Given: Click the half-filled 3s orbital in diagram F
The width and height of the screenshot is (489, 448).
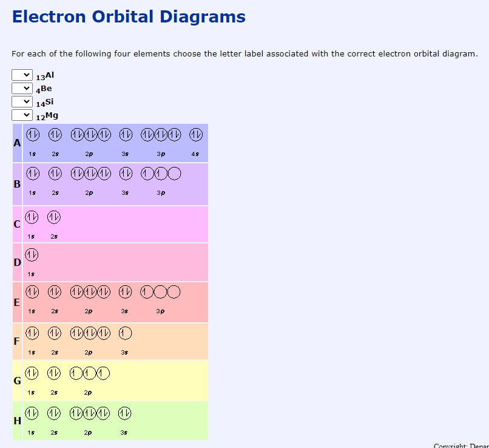Looking at the screenshot, I should (124, 333).
